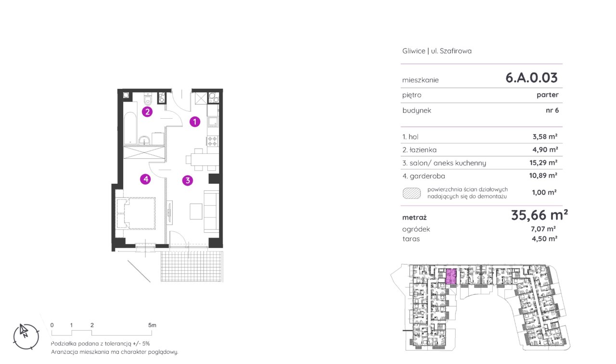Select the double bed in room 4
The width and height of the screenshot is (616, 364).
(138, 213)
